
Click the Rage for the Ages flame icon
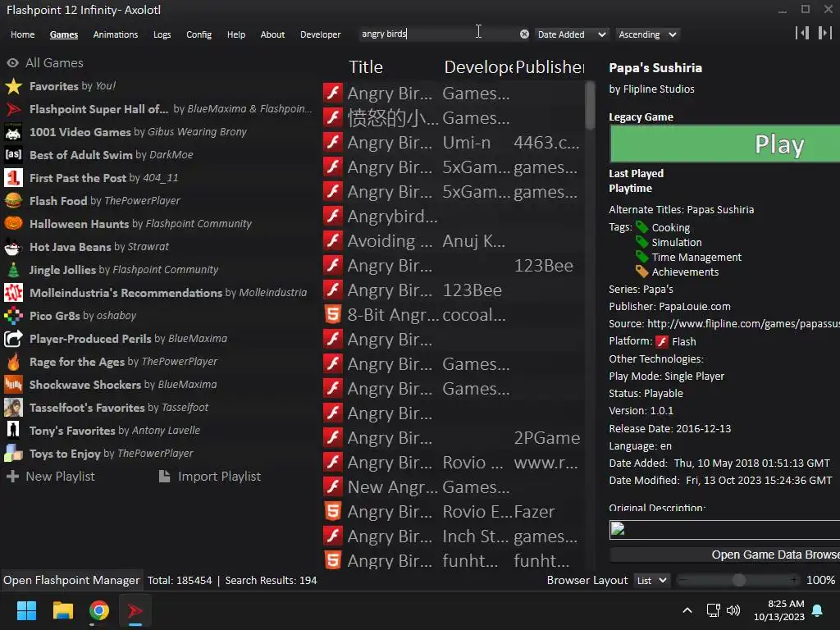13,362
